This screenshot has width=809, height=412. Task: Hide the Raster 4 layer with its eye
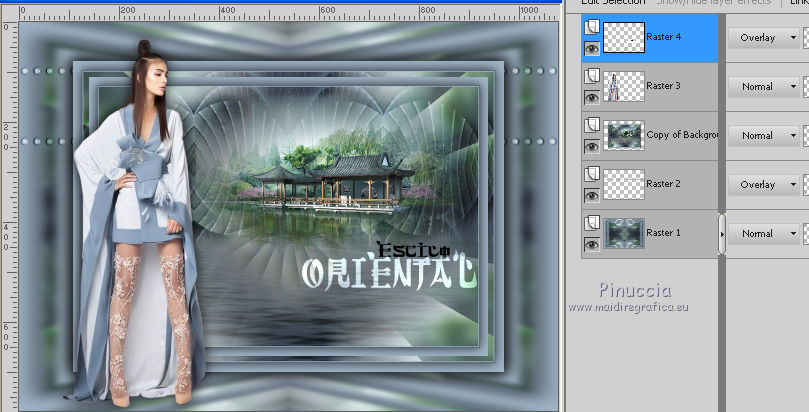tap(592, 48)
